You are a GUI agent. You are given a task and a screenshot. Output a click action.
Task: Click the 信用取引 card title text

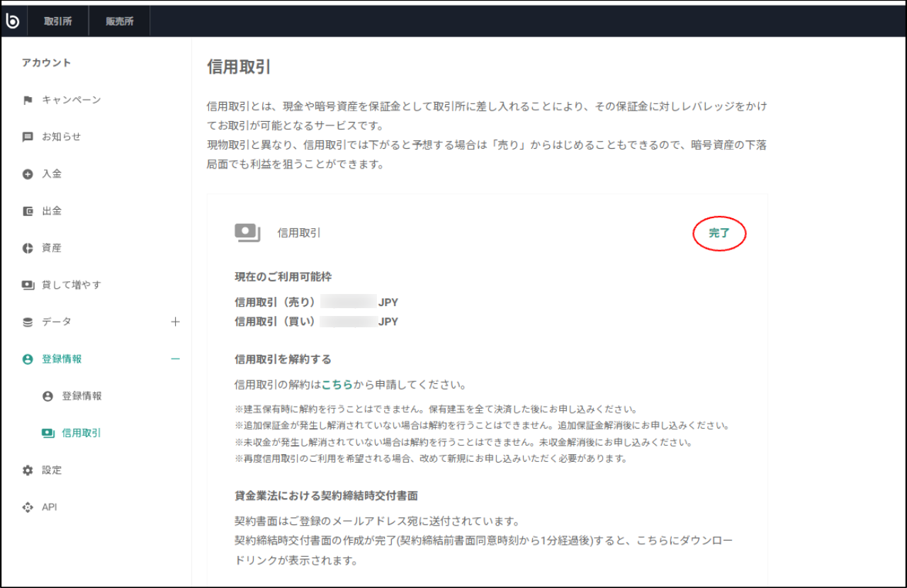pyautogui.click(x=299, y=232)
